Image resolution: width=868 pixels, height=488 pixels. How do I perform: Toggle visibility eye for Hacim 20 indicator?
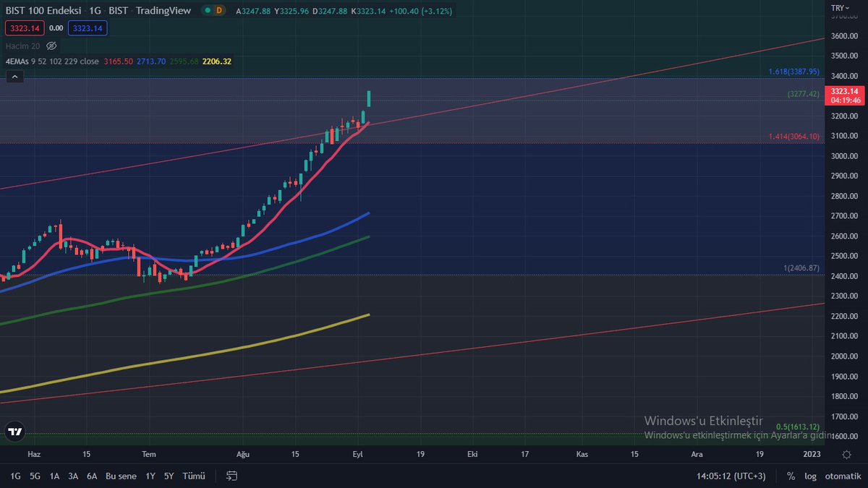pos(51,46)
